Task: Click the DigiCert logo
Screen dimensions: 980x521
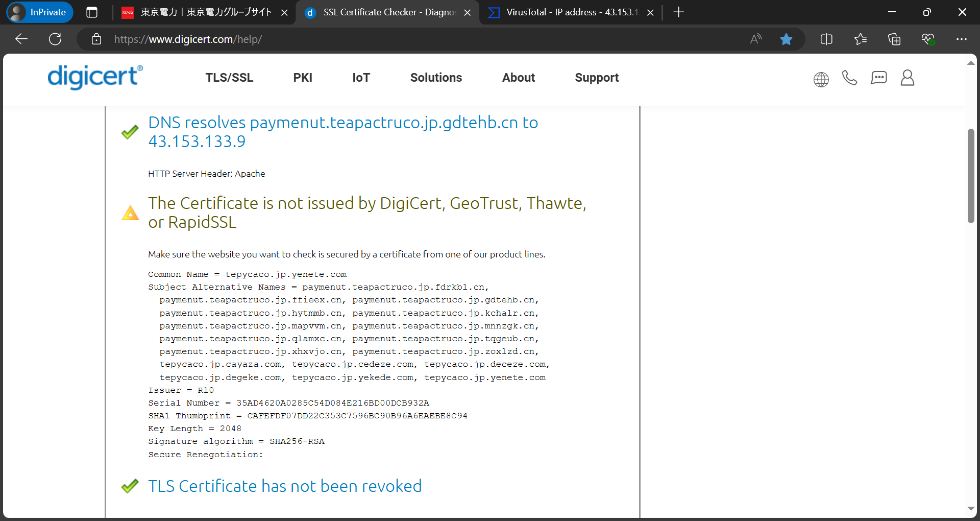Action: click(x=95, y=77)
